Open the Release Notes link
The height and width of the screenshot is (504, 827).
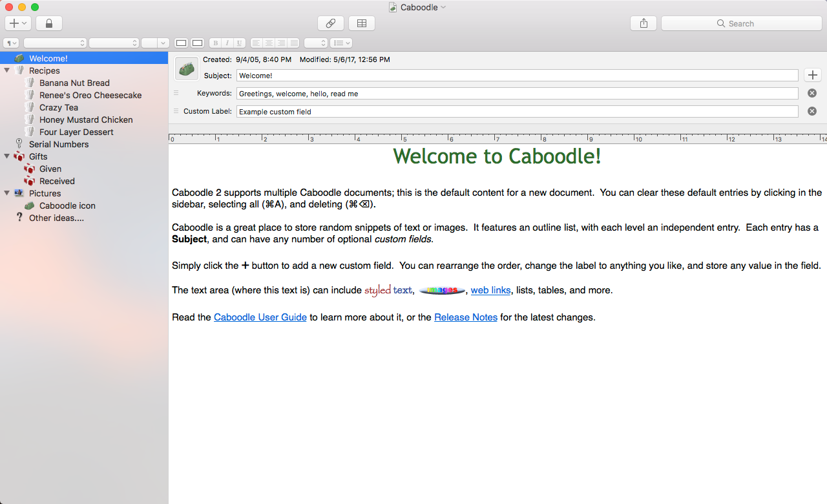click(466, 317)
